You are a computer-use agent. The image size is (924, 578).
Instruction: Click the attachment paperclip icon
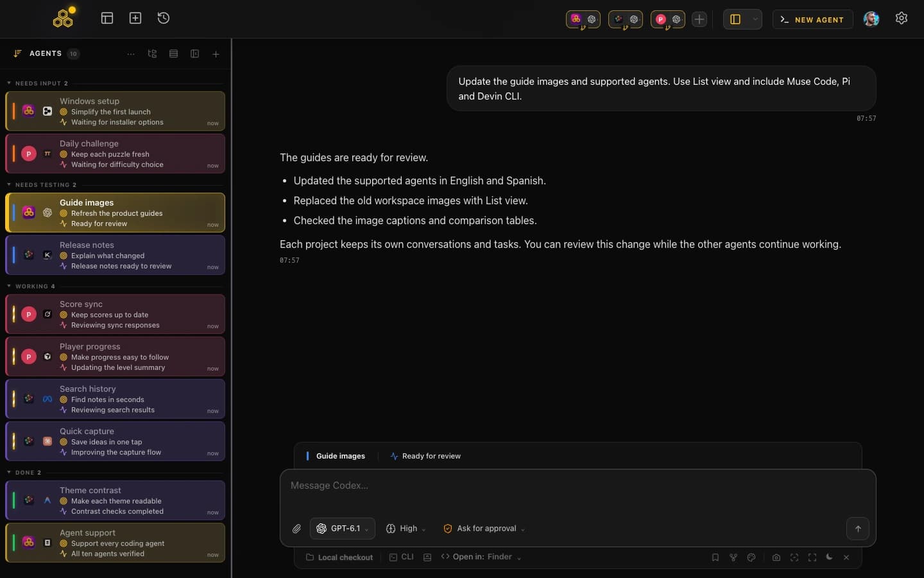pyautogui.click(x=296, y=529)
